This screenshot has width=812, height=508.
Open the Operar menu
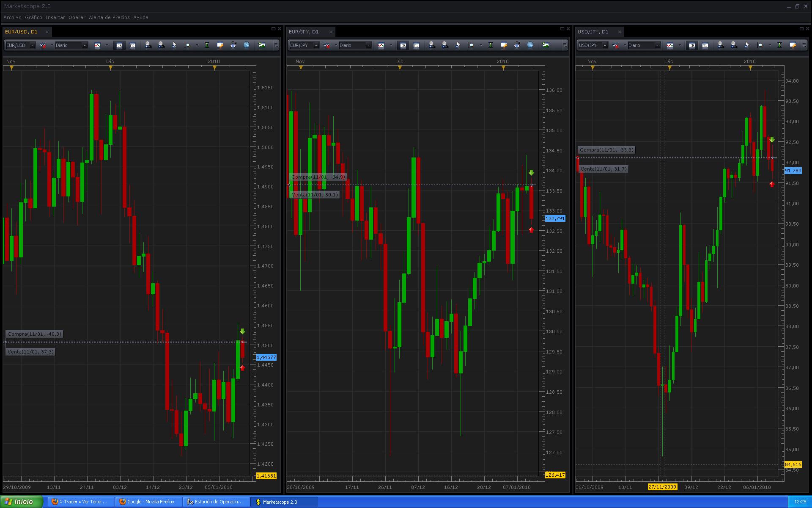[77, 17]
